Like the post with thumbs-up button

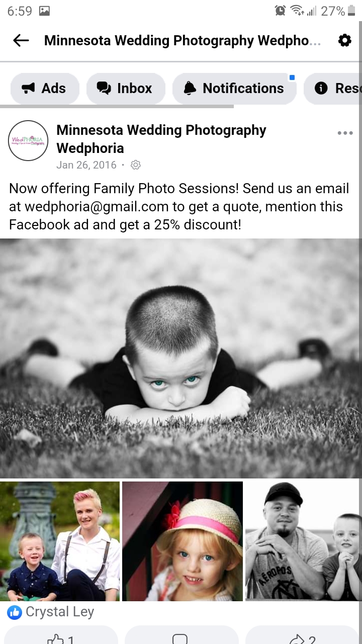coord(59,636)
